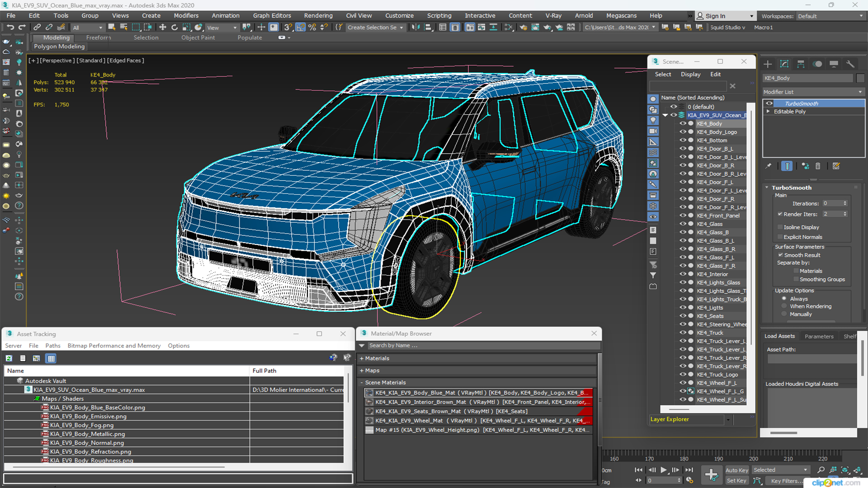This screenshot has height=488, width=868.
Task: Expand the Editable Poly stack entry
Action: click(768, 112)
